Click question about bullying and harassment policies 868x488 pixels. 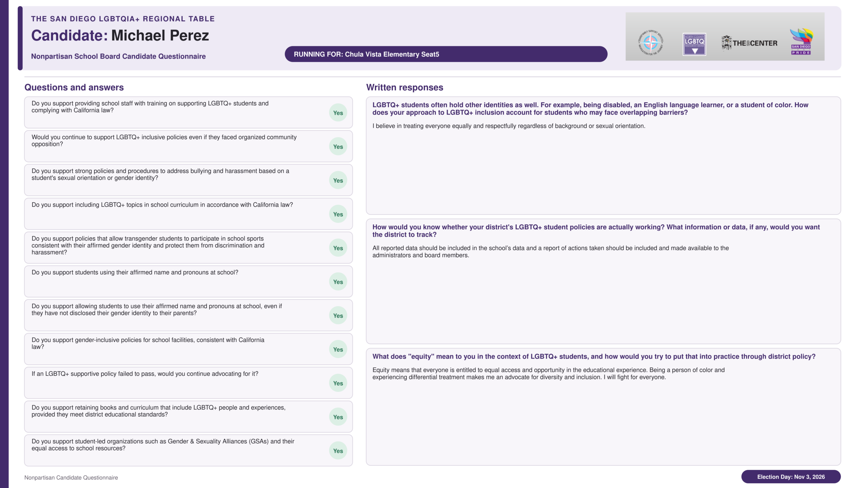click(160, 175)
